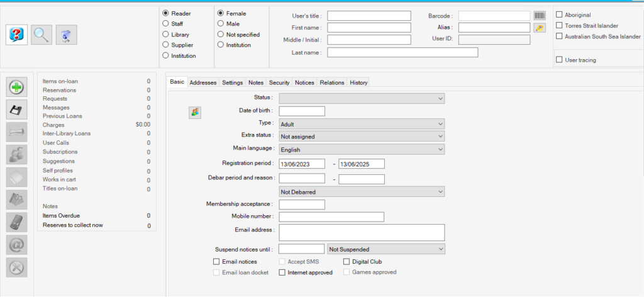
Task: Click the Last name input field
Action: (x=402, y=52)
